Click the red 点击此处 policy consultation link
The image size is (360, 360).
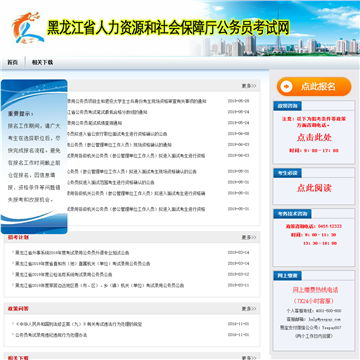click(x=314, y=137)
